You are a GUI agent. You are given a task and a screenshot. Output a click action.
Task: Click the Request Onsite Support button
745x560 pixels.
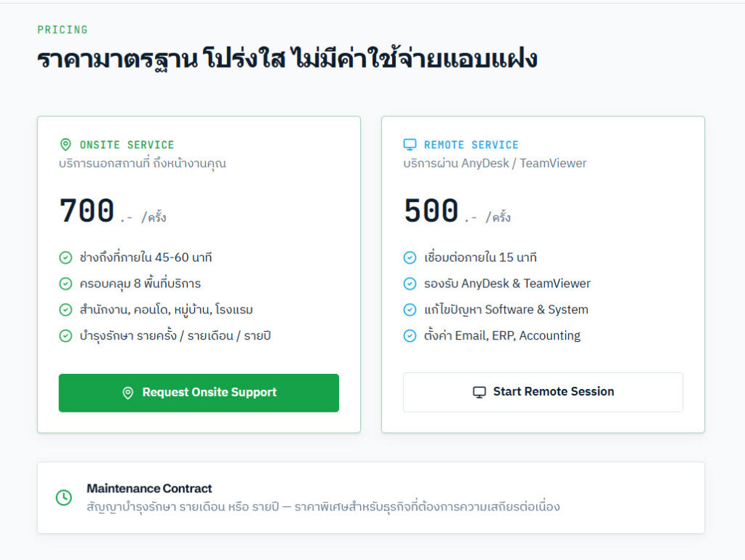click(199, 393)
